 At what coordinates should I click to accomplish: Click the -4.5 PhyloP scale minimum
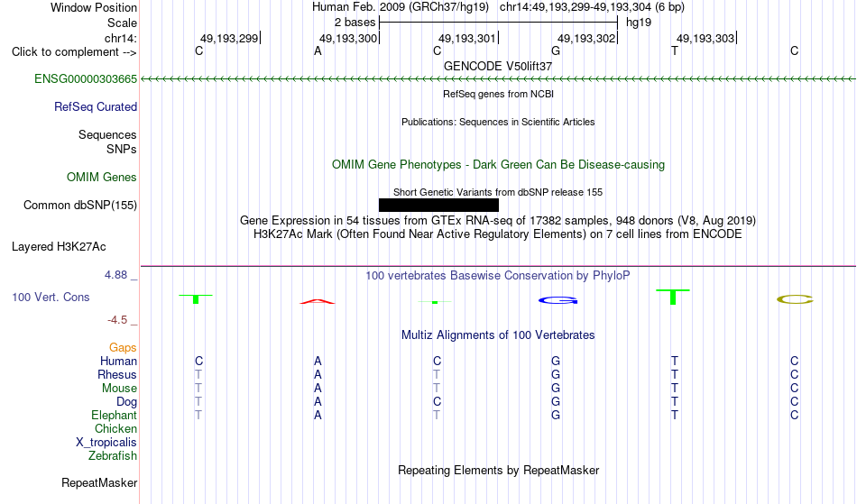tap(117, 320)
